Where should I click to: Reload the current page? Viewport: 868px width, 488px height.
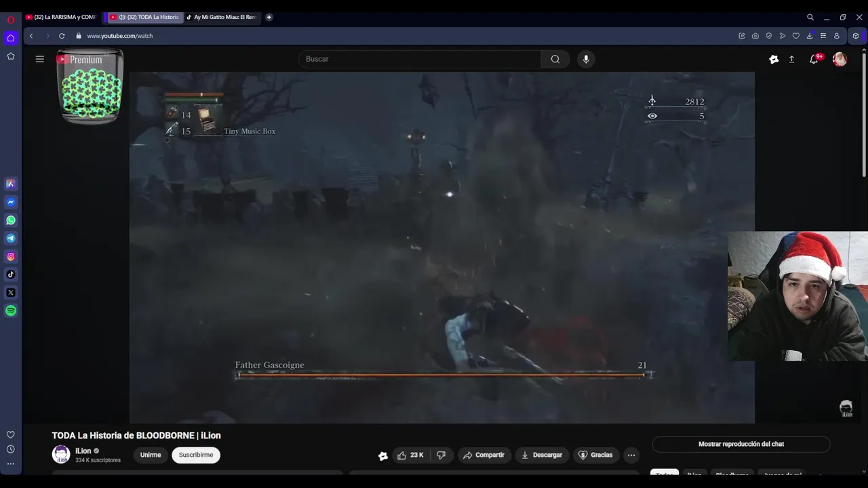point(62,36)
